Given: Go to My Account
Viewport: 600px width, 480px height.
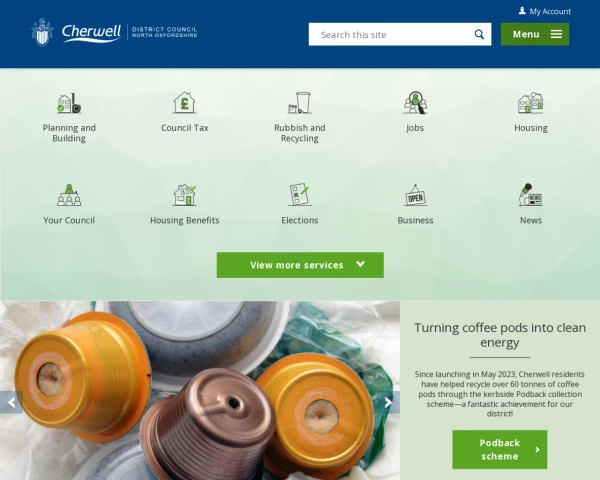Looking at the screenshot, I should 545,11.
